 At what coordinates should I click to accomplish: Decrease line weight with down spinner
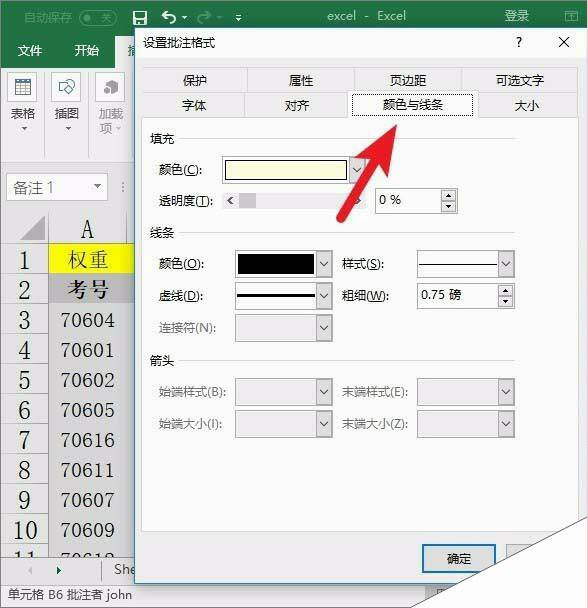click(505, 301)
